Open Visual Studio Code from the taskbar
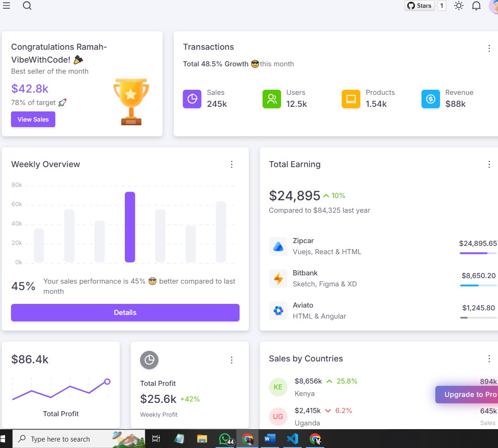498x448 pixels. pos(293,439)
